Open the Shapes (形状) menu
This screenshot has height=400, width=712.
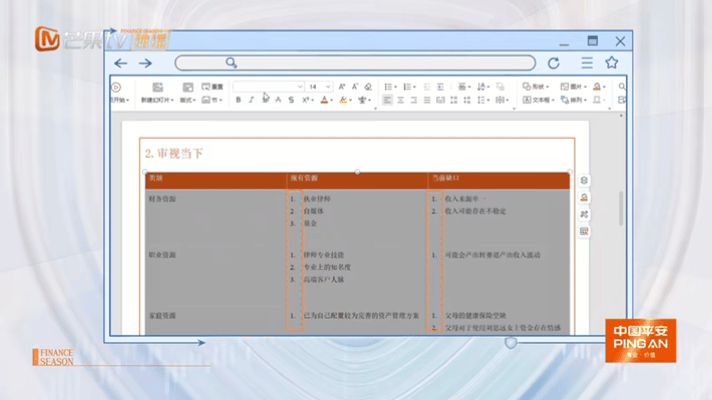(x=536, y=86)
